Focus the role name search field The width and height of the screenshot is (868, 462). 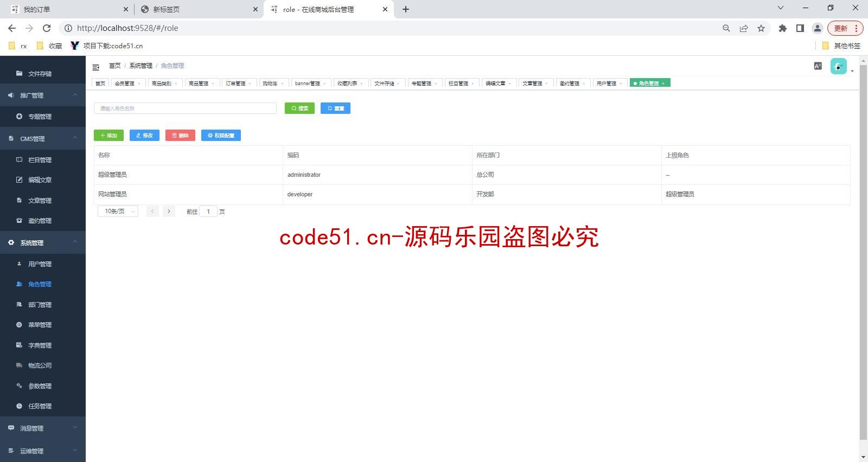(x=185, y=108)
